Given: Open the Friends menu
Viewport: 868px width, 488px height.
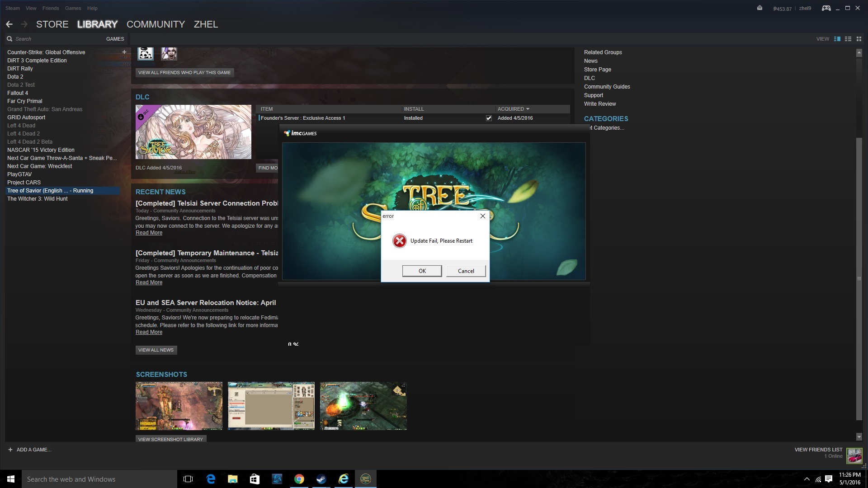Looking at the screenshot, I should point(51,8).
